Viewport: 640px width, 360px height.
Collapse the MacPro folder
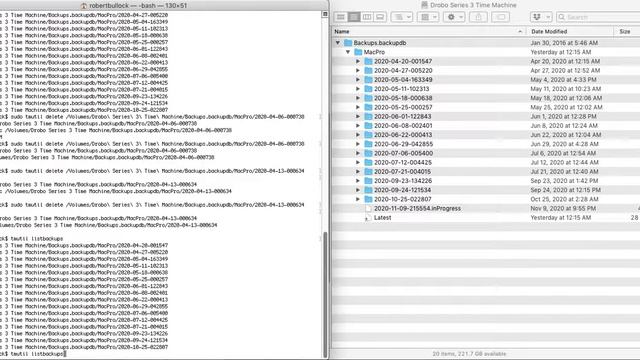(348, 52)
